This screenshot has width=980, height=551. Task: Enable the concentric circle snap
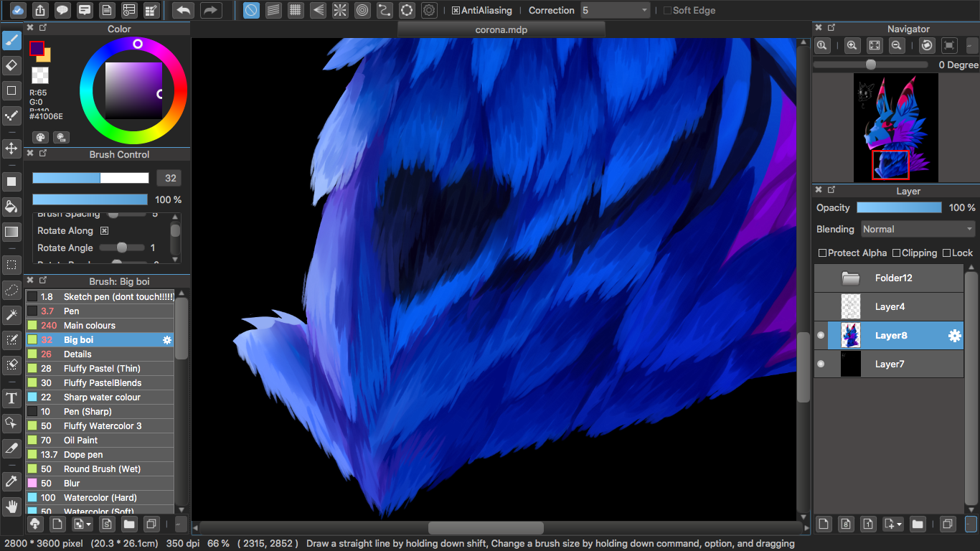362,10
